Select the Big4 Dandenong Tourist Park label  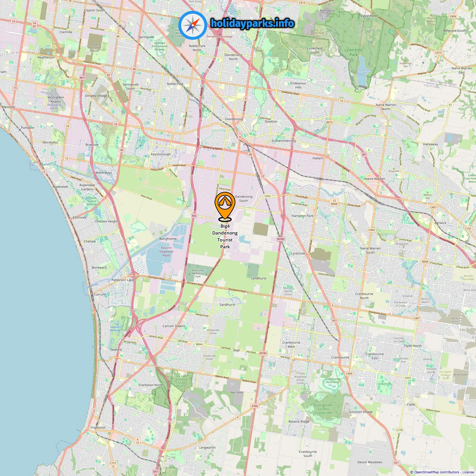pos(225,236)
